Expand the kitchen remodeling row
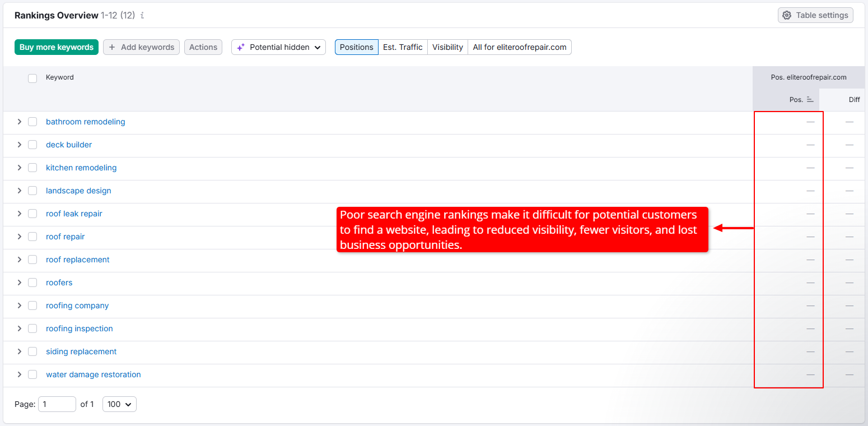Viewport: 868px width, 426px height. (x=19, y=168)
